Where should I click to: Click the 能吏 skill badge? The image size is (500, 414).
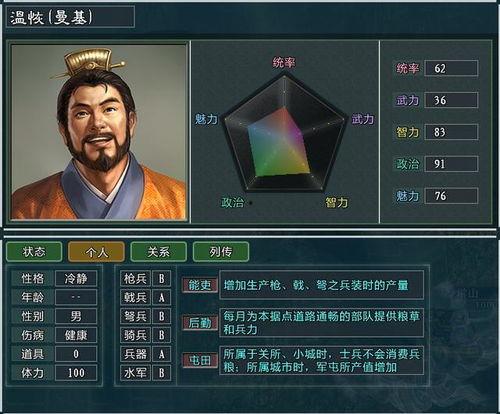[200, 285]
